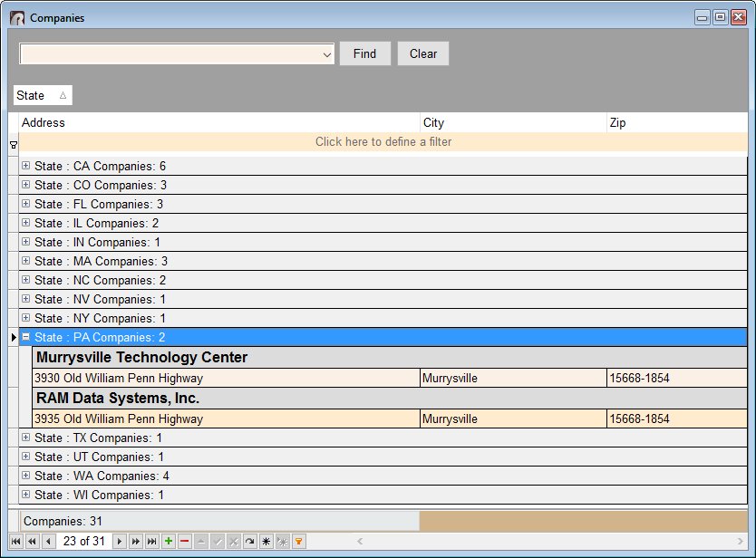Viewport: 756px width, 558px height.
Task: Delete current record with red minus
Action: pyautogui.click(x=185, y=541)
